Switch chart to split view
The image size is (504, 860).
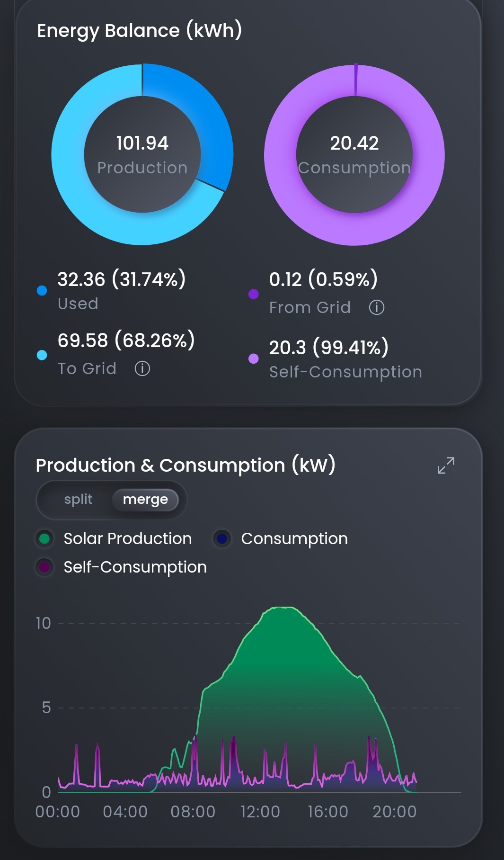(x=78, y=500)
